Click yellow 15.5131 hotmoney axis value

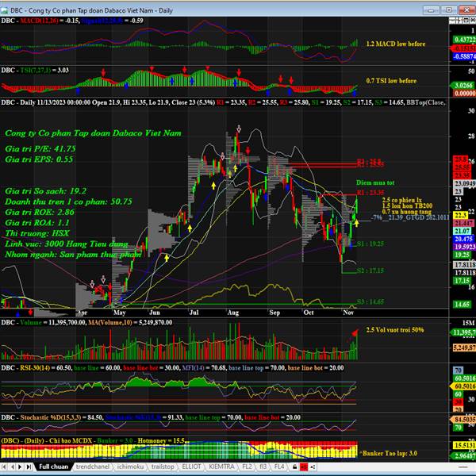pos(464,445)
